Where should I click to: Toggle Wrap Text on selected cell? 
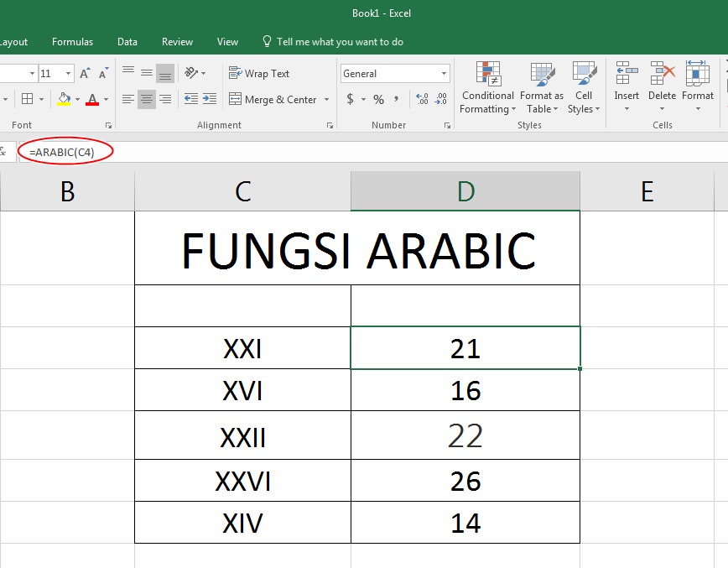(x=258, y=73)
